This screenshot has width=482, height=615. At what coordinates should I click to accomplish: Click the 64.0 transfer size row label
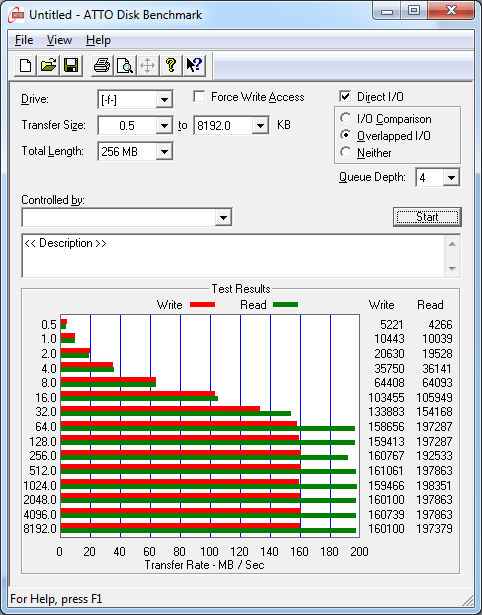tap(46, 426)
